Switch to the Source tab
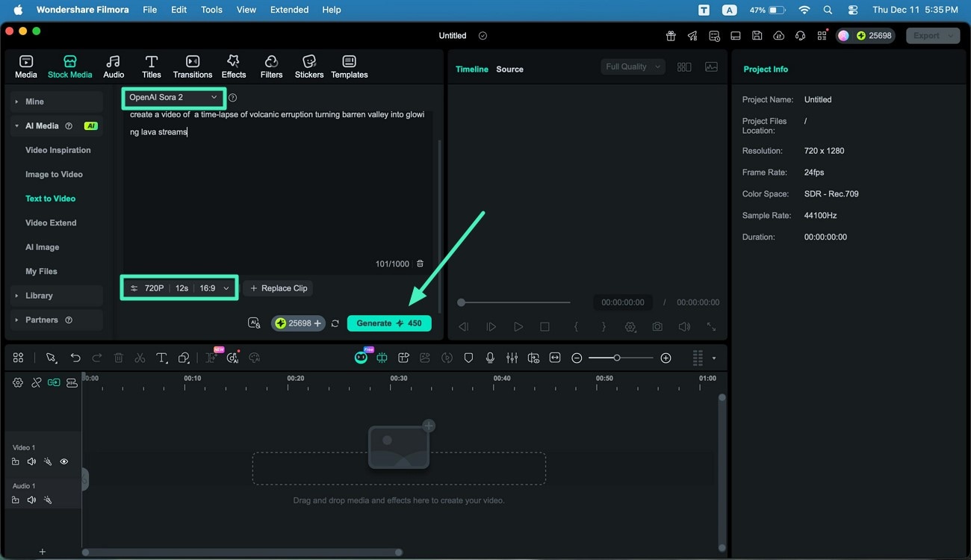The height and width of the screenshot is (560, 971). coord(510,69)
